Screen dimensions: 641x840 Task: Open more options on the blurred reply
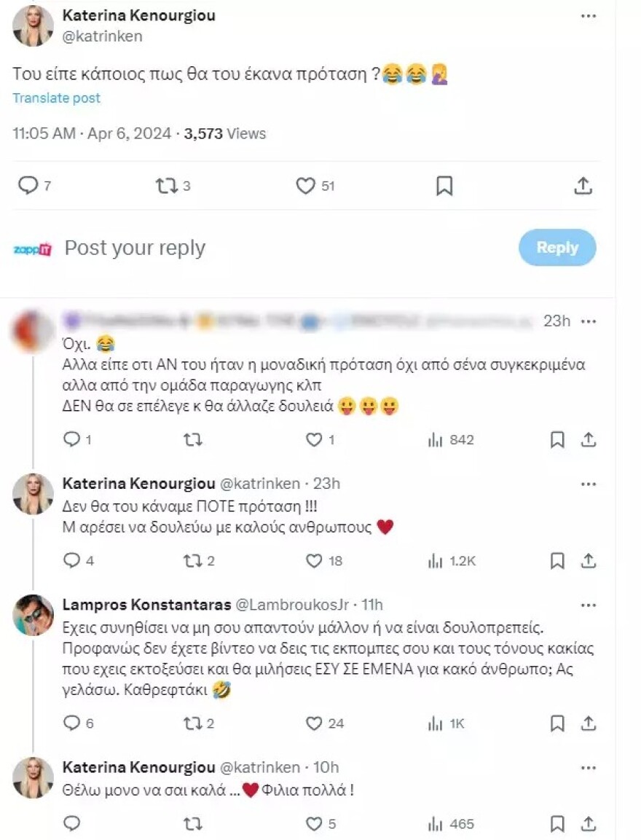coord(587,321)
